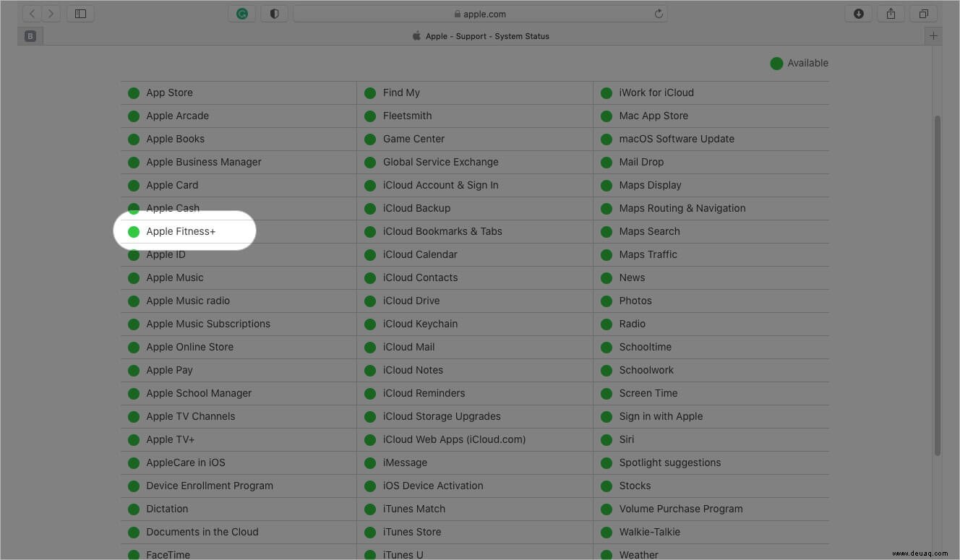
Task: Select the Apple TV Channels entry
Action: 190,416
